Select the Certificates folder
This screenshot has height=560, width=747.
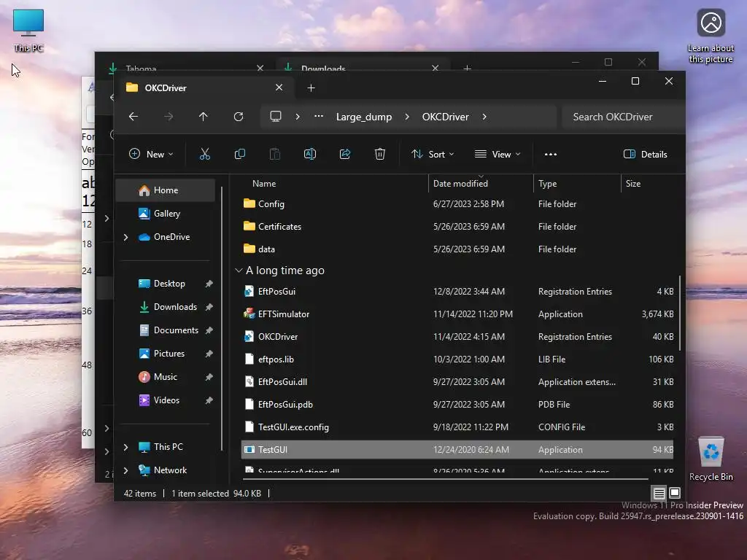point(457,227)
